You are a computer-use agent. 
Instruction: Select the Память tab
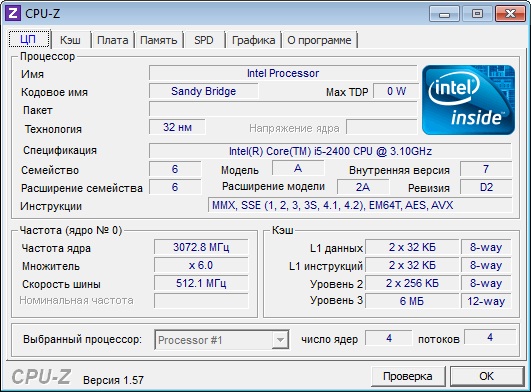pos(158,40)
